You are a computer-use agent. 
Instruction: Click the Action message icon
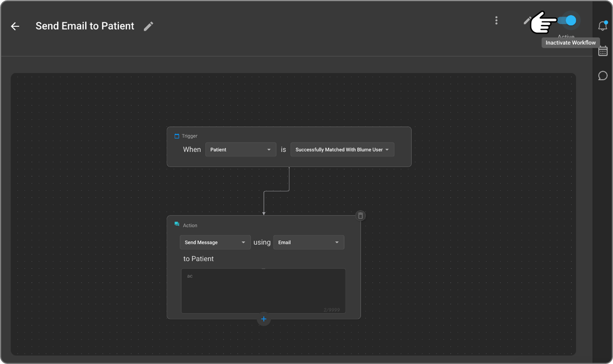(177, 224)
